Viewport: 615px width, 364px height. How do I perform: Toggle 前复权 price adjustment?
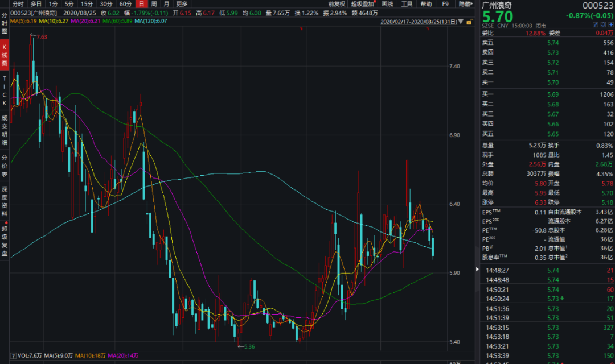click(337, 4)
